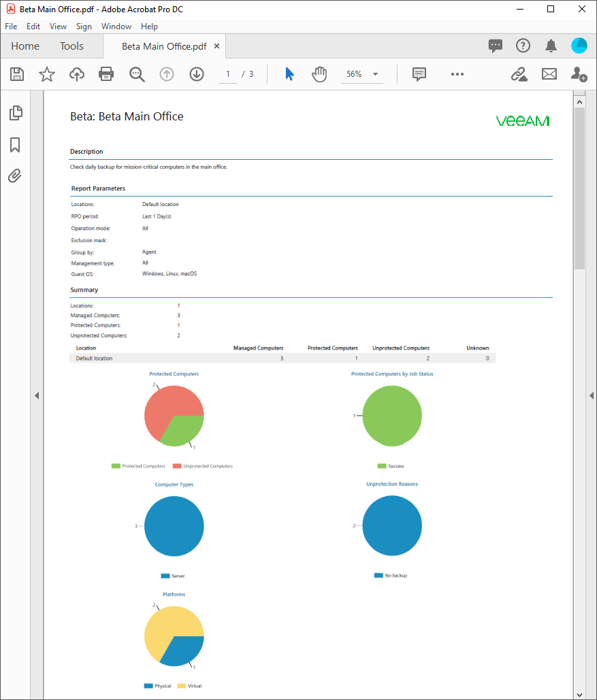Screen dimensions: 597x700
Task: Click the 'Report Parameters' section heading
Action: (x=98, y=188)
